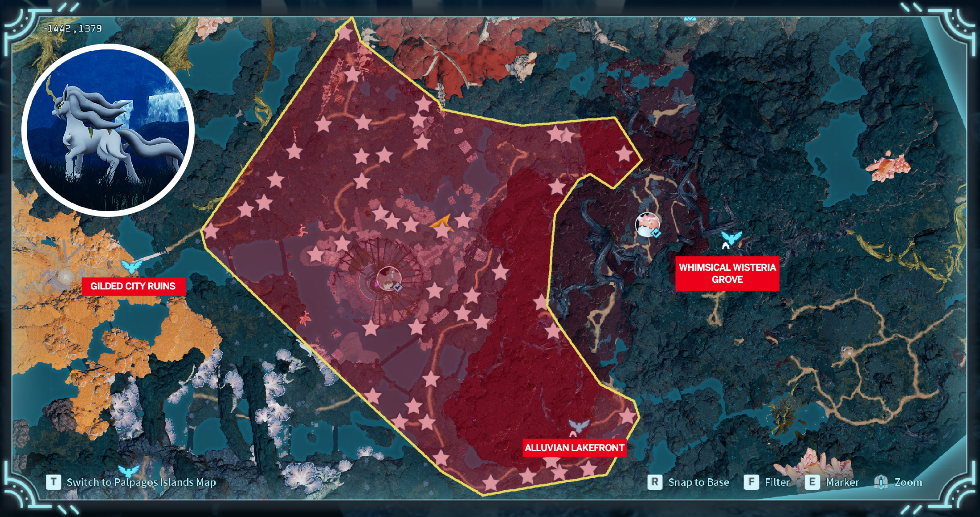The width and height of the screenshot is (980, 517).
Task: Choose the 'Snap to Base' option
Action: [x=698, y=482]
